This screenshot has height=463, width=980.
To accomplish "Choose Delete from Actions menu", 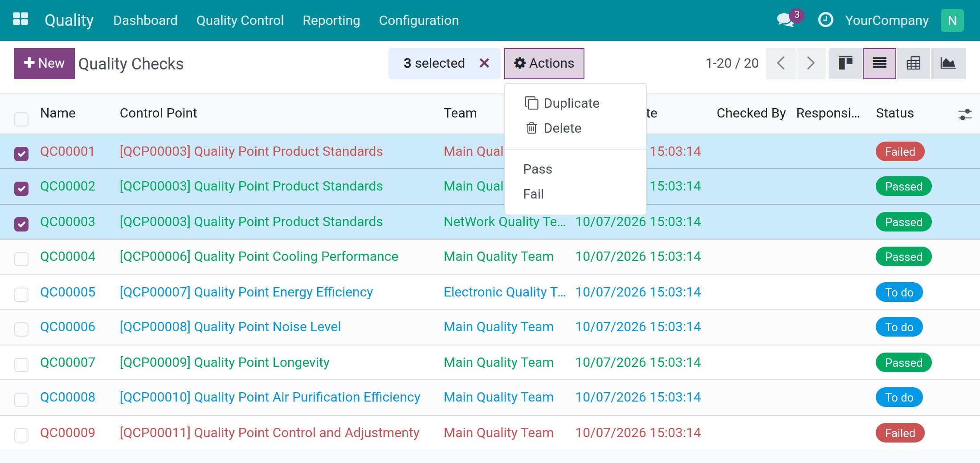I will point(575,128).
